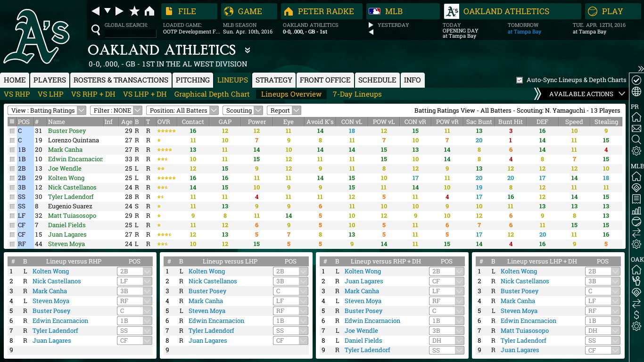Open the FRONT OFFICE tab
Image resolution: width=644 pixels, height=362 pixels.
325,80
